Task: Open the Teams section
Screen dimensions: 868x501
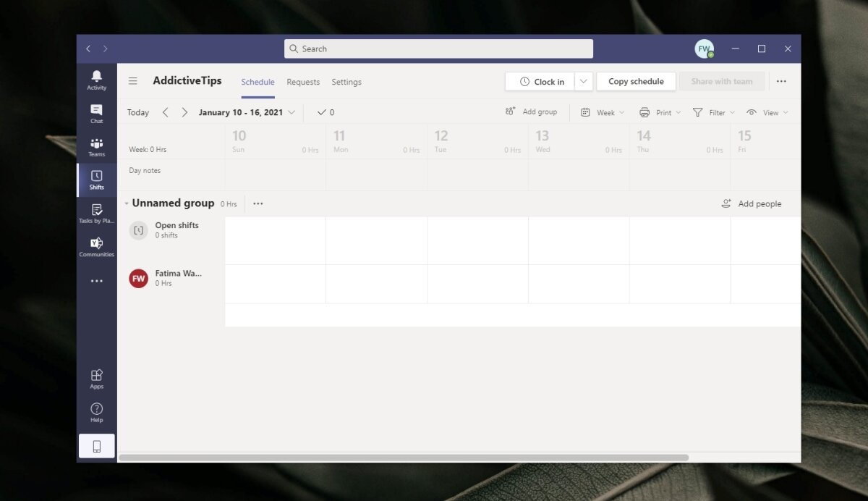Action: pos(96,147)
